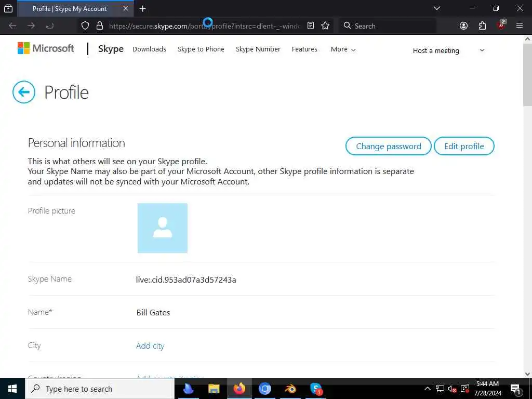The image size is (532, 399).
Task: Open Skype to Phone page
Action: [x=201, y=49]
